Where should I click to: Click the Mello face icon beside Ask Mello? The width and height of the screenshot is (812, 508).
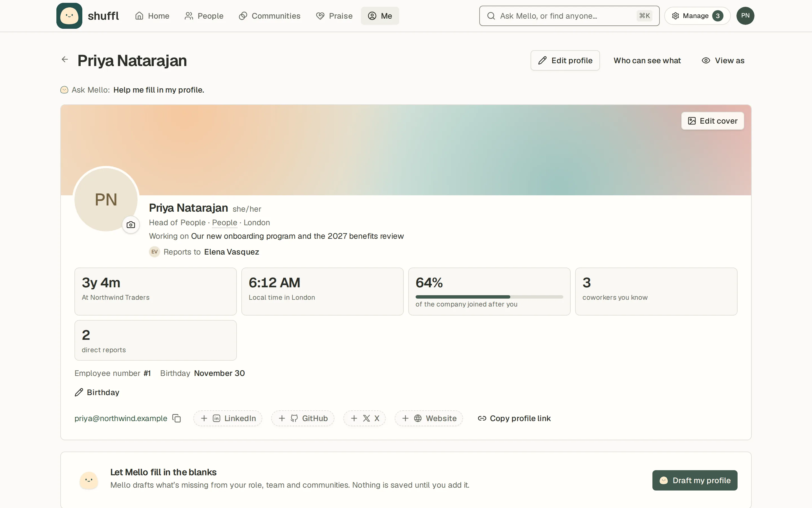point(64,90)
